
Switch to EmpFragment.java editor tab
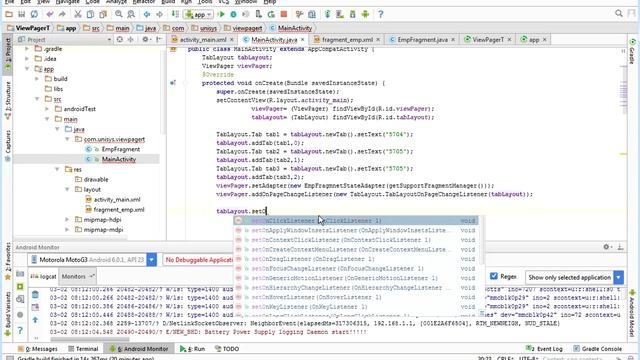click(x=422, y=40)
